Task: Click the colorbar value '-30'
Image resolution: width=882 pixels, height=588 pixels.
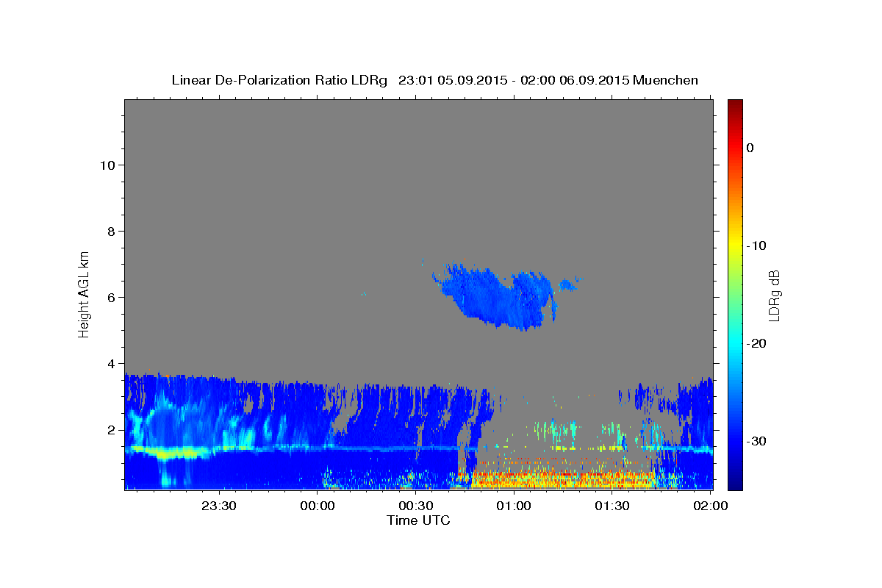Action: (x=757, y=441)
